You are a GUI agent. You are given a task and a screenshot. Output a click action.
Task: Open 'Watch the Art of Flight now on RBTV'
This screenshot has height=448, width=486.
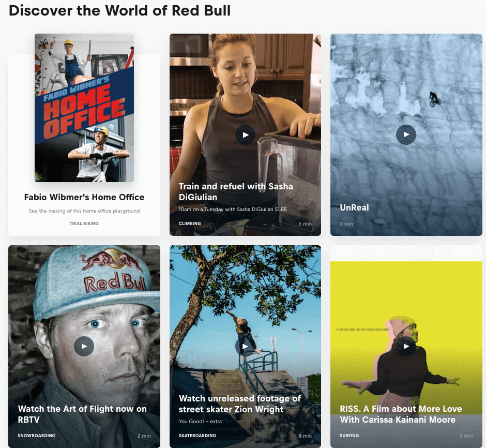[82, 414]
